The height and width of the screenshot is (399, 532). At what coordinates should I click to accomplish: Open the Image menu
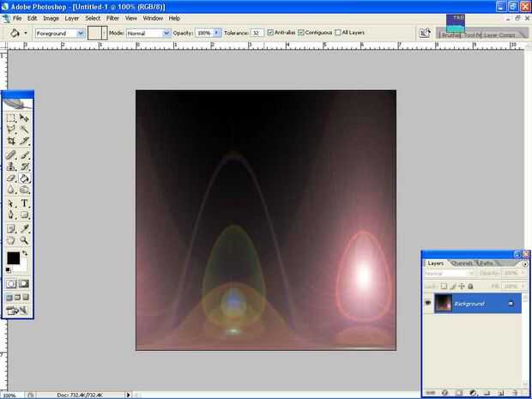pos(51,18)
